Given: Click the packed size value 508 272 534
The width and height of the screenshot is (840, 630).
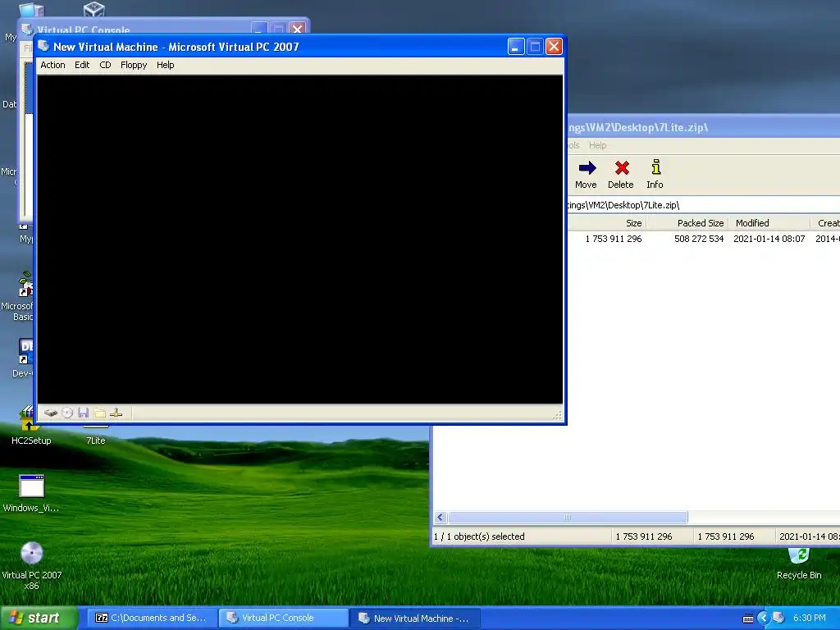Looking at the screenshot, I should pos(699,239).
